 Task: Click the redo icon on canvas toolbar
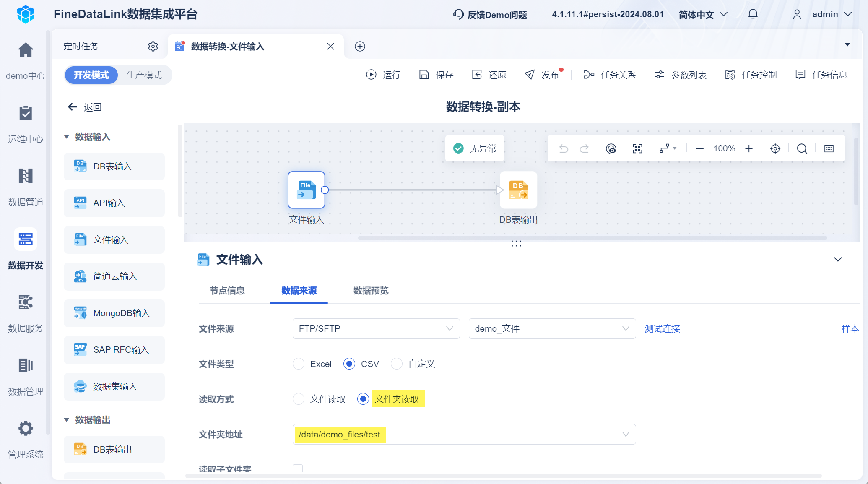[584, 148]
